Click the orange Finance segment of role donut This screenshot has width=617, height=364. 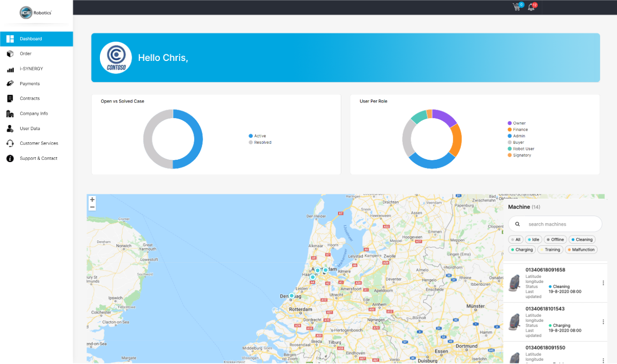coord(456,141)
